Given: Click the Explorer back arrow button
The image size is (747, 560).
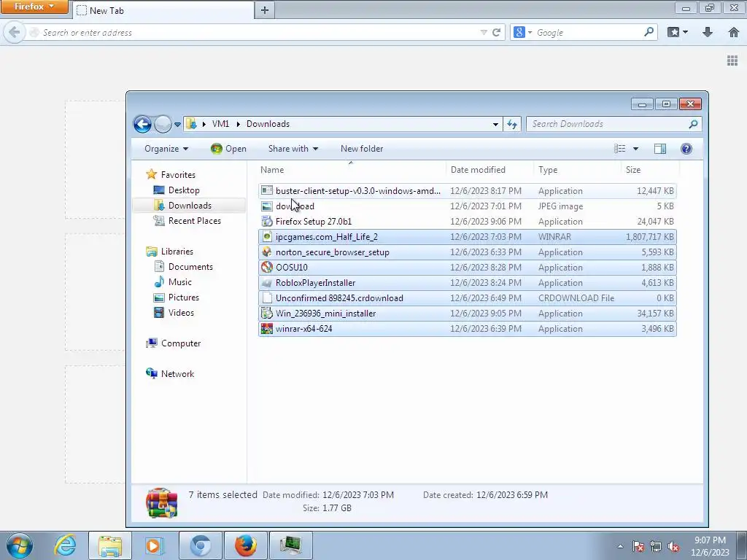Looking at the screenshot, I should click(x=142, y=124).
